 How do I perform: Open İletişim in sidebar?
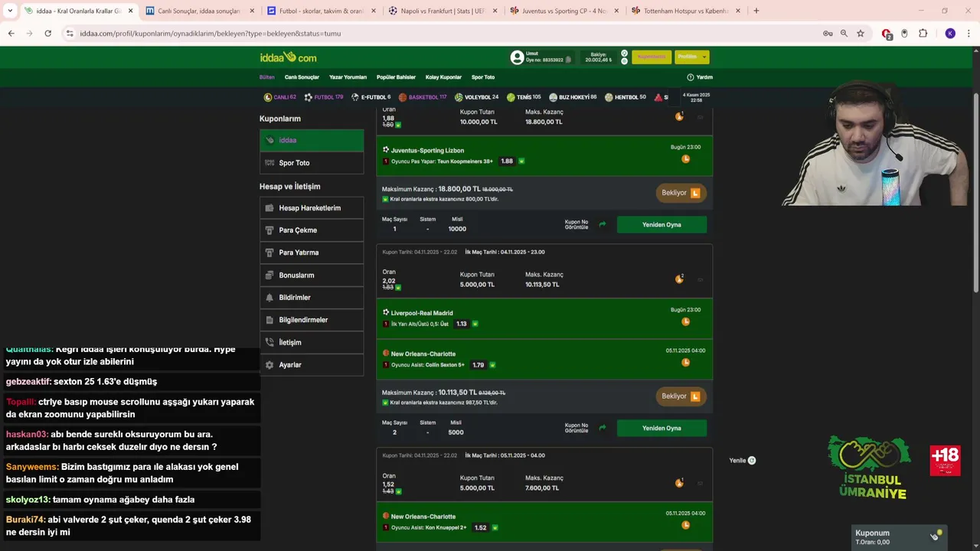click(x=312, y=343)
